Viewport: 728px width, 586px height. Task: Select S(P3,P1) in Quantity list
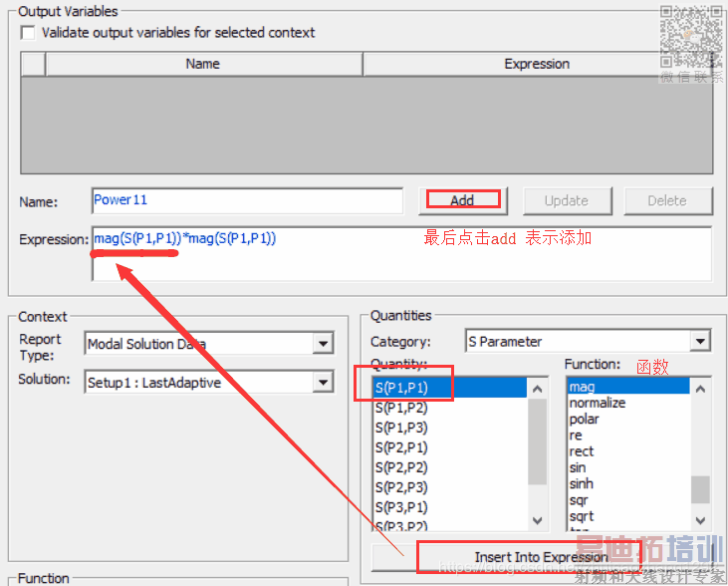pyautogui.click(x=449, y=507)
